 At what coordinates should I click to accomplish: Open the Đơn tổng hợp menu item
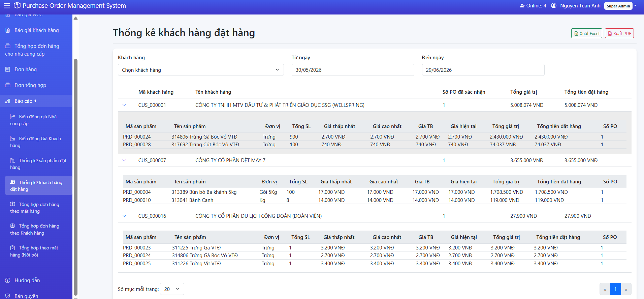36,85
